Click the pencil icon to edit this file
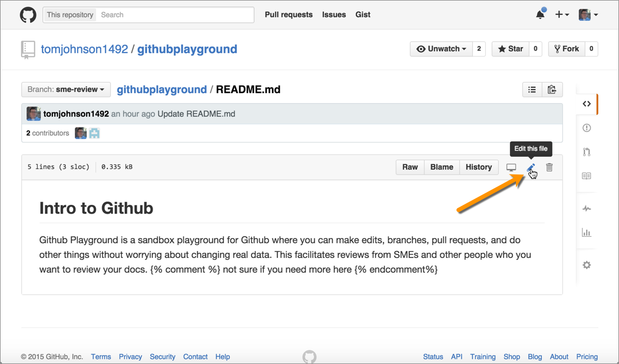The width and height of the screenshot is (619, 364). 531,168
